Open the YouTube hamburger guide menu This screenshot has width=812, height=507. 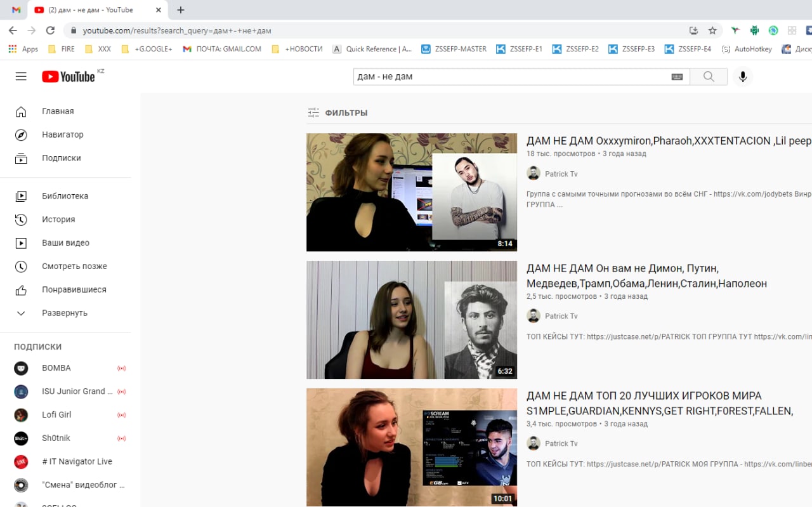(x=21, y=77)
